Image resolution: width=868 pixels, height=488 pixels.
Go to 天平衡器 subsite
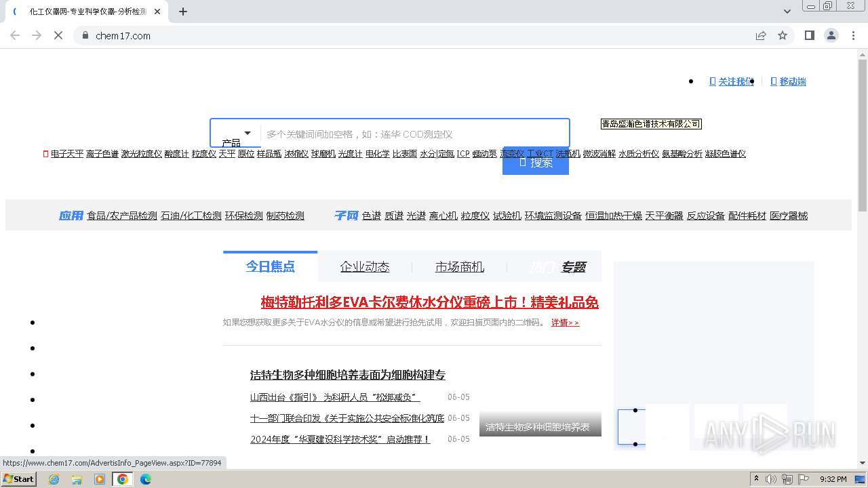pyautogui.click(x=665, y=216)
